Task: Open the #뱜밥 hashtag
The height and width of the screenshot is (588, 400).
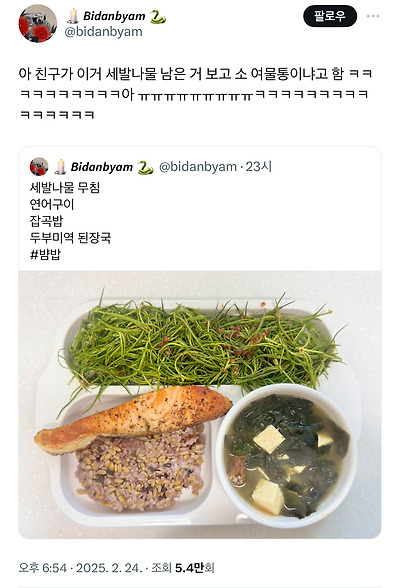Action: coord(45,254)
